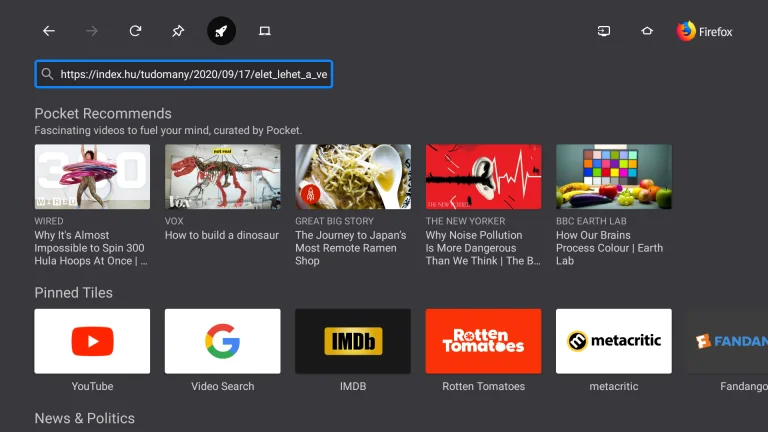Image resolution: width=768 pixels, height=432 pixels.
Task: Open the Fandango pinned tile
Action: [x=727, y=341]
